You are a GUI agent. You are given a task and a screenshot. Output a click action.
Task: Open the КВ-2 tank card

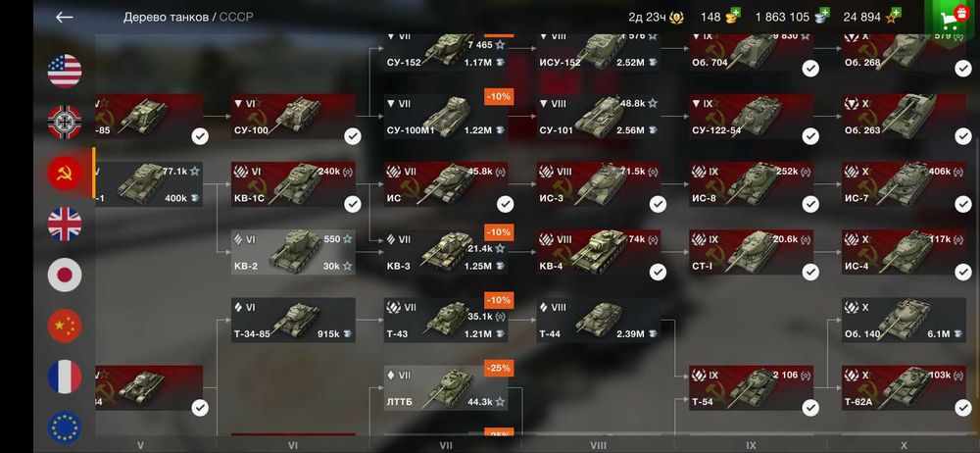point(293,252)
